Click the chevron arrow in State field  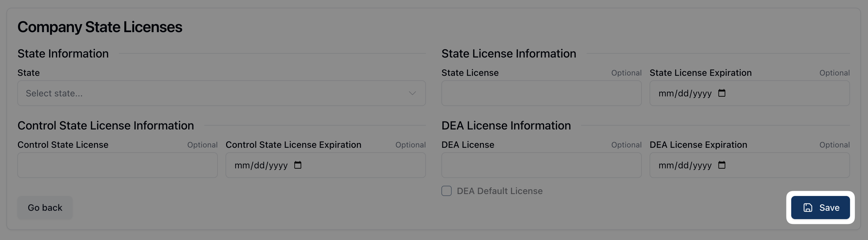point(412,93)
